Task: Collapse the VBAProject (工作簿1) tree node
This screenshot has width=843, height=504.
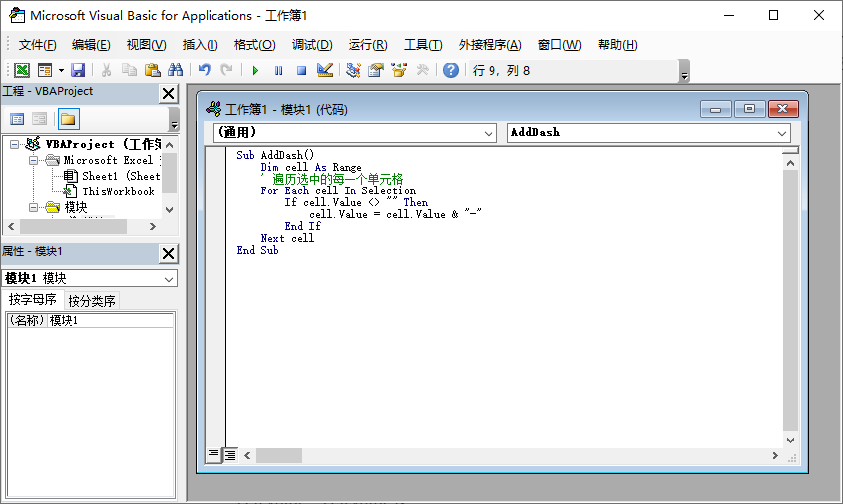Action: [x=15, y=144]
